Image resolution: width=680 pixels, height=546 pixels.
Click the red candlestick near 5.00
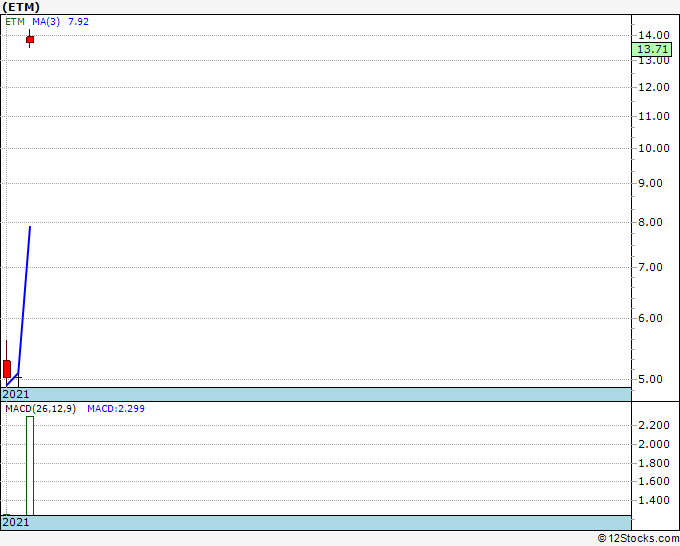click(7, 369)
